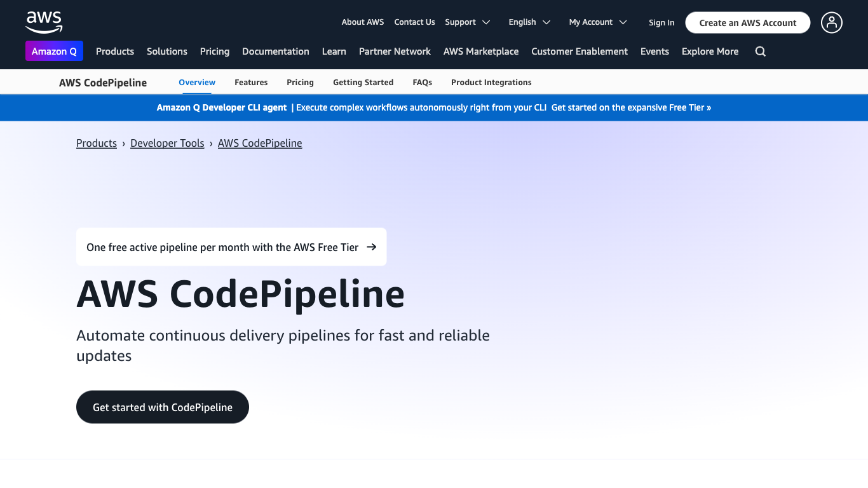Expand the My Account dropdown
The image size is (868, 488).
coord(598,22)
